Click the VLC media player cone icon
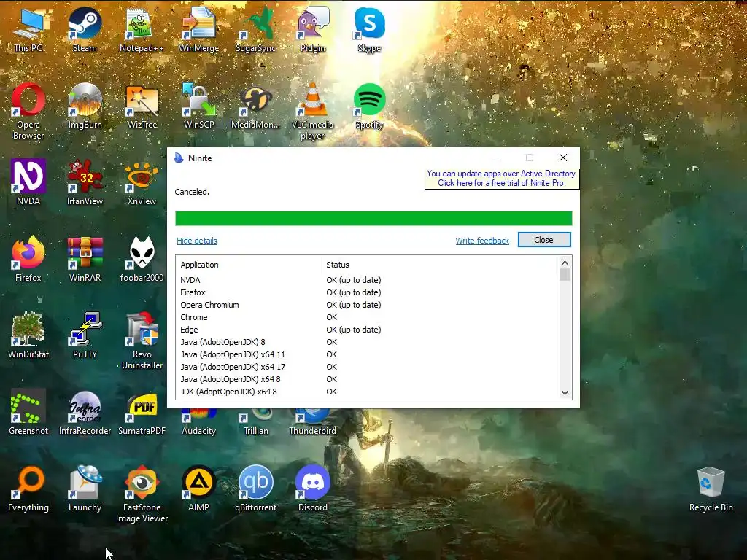Viewport: 747px width, 560px height. 312,112
